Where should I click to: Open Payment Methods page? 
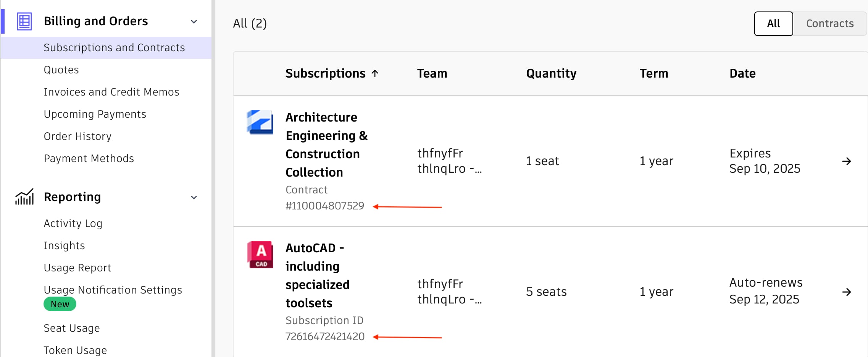[x=89, y=159]
